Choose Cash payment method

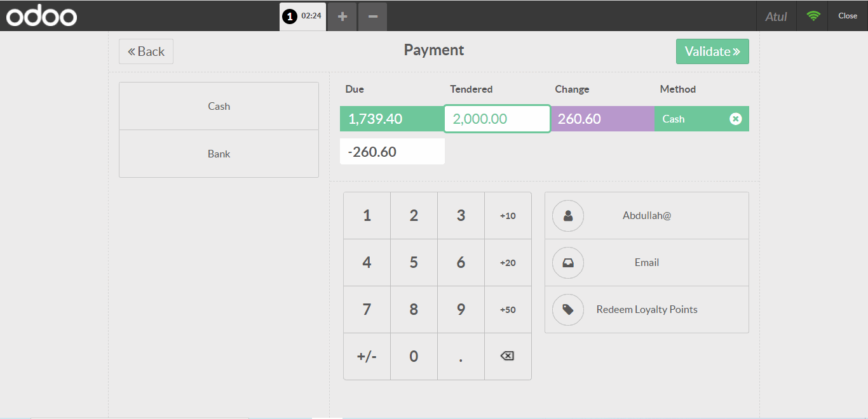(219, 106)
